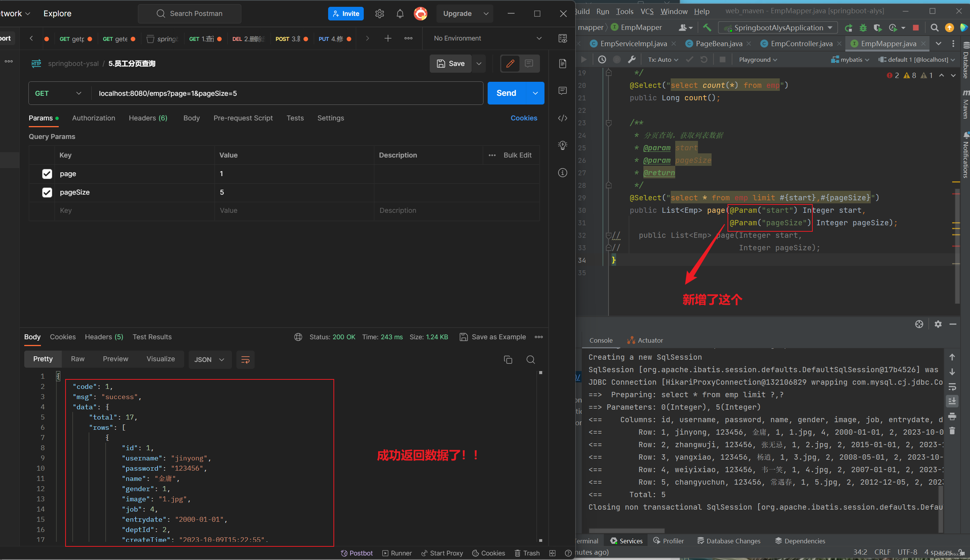
Task: Open the code snippet panel icon
Action: tap(563, 118)
